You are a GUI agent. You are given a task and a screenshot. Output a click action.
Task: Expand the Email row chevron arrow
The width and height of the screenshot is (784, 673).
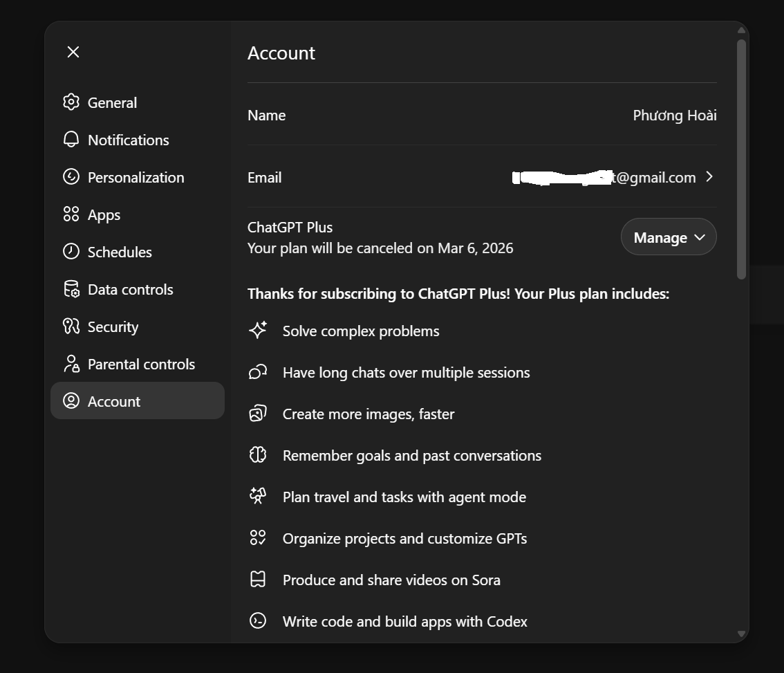(709, 176)
